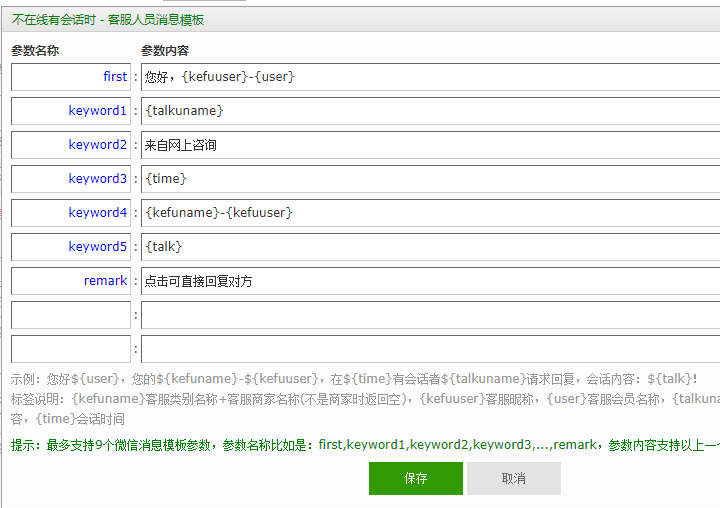Click the content field containing {talkuname}
This screenshot has width=720, height=508.
coord(430,111)
